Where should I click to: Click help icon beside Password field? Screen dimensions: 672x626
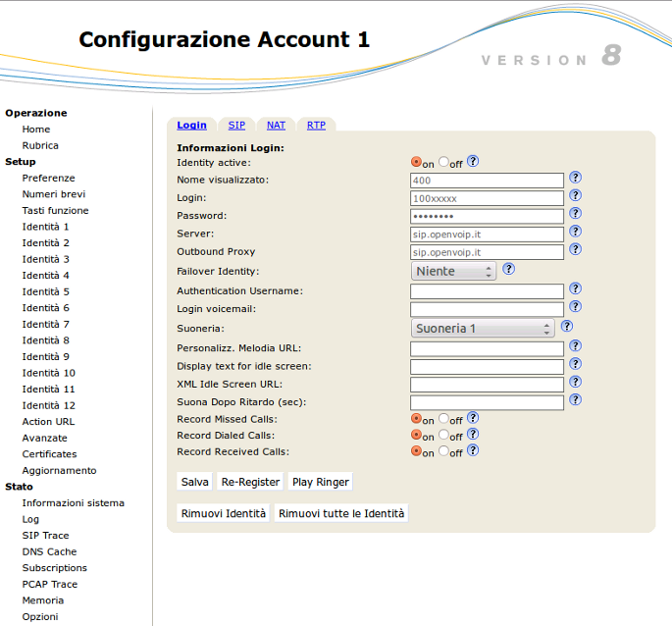(x=575, y=213)
